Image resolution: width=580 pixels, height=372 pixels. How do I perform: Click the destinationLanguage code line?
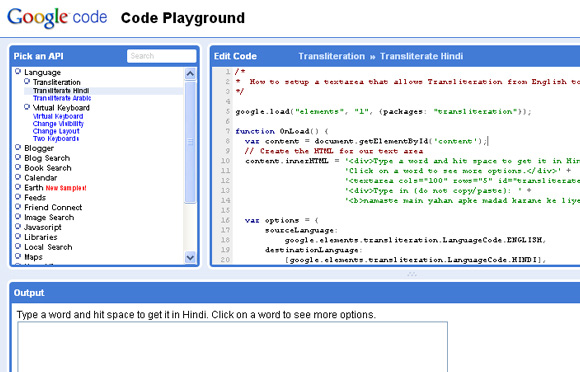tap(314, 250)
